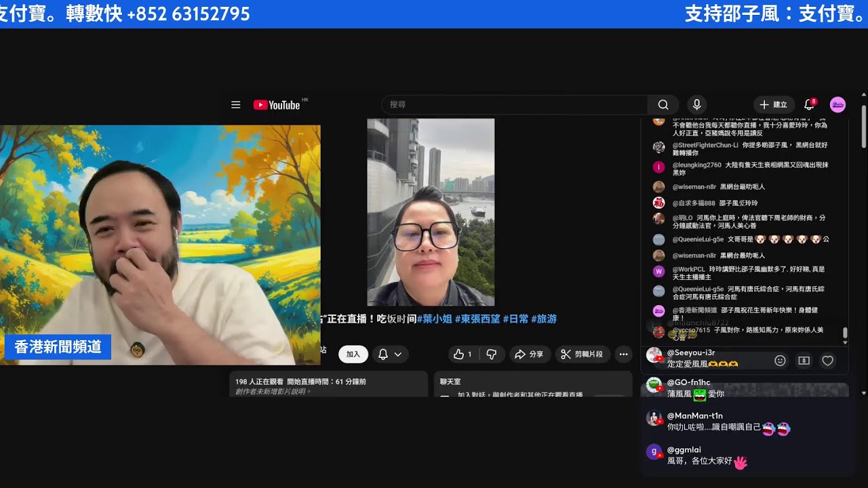
Task: Click username @yccso7615 in chat
Action: pos(691,330)
